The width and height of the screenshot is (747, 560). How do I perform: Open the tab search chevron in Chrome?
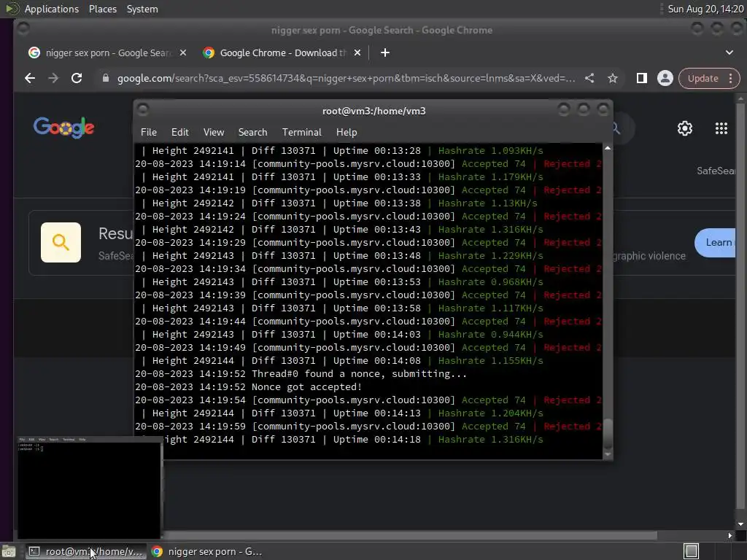click(729, 52)
